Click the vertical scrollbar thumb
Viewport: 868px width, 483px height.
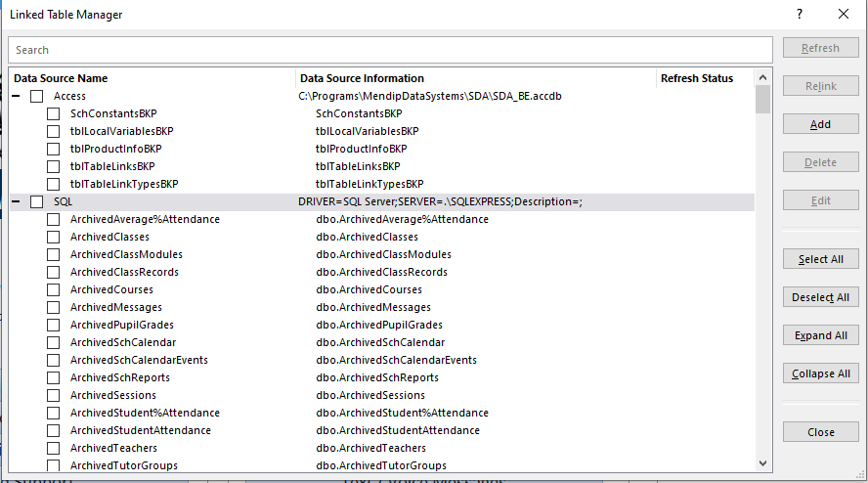pyautogui.click(x=762, y=99)
